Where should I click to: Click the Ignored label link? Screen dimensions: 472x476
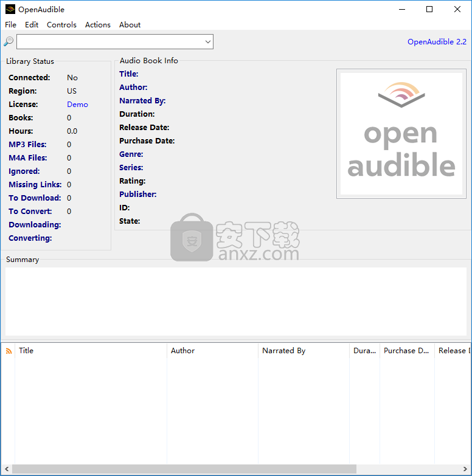tap(24, 171)
